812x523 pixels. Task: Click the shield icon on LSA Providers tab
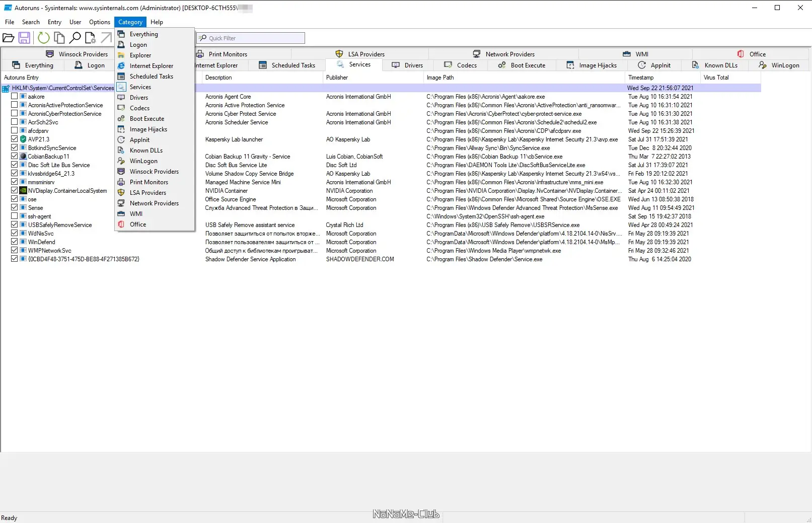339,54
